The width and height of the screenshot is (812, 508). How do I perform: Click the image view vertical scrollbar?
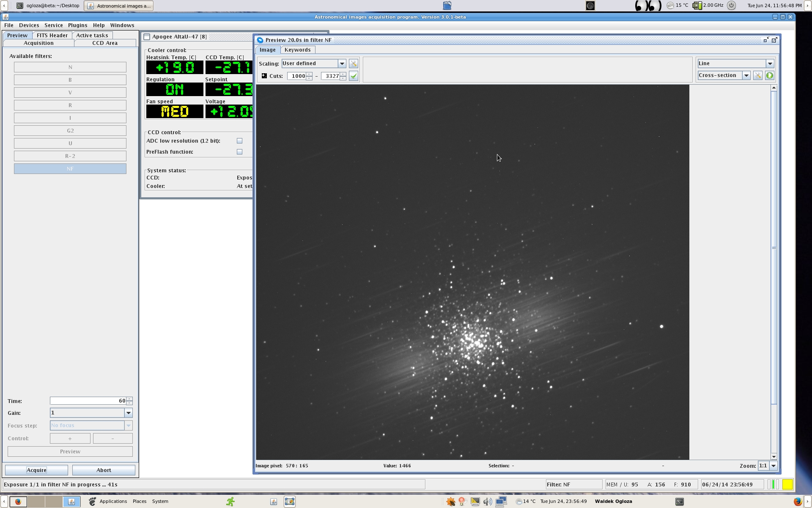[774, 248]
